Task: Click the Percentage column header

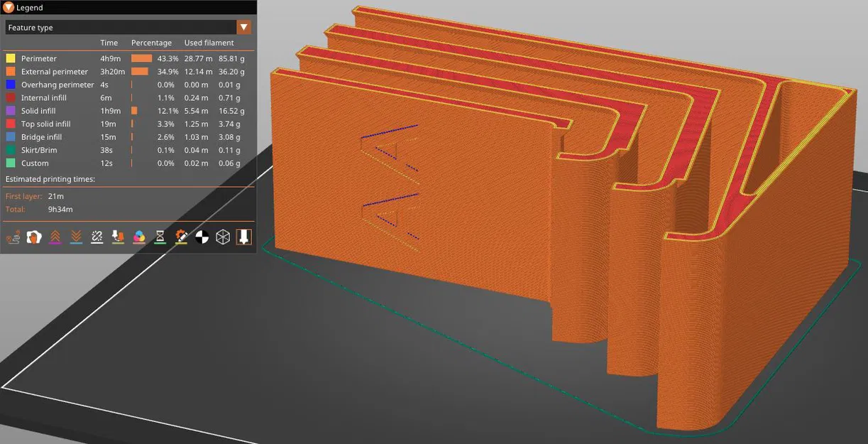Action: click(151, 43)
